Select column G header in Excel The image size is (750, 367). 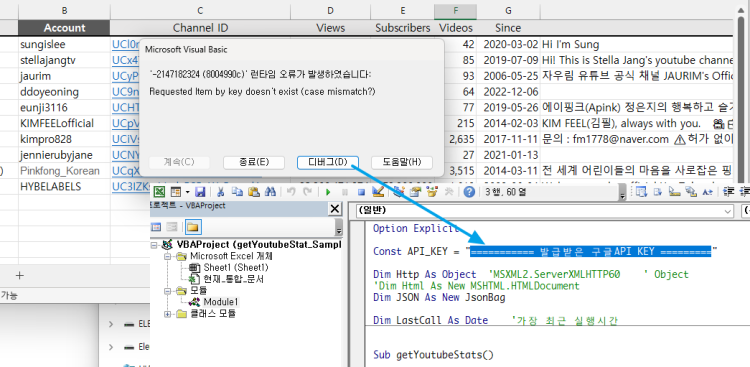[x=508, y=11]
